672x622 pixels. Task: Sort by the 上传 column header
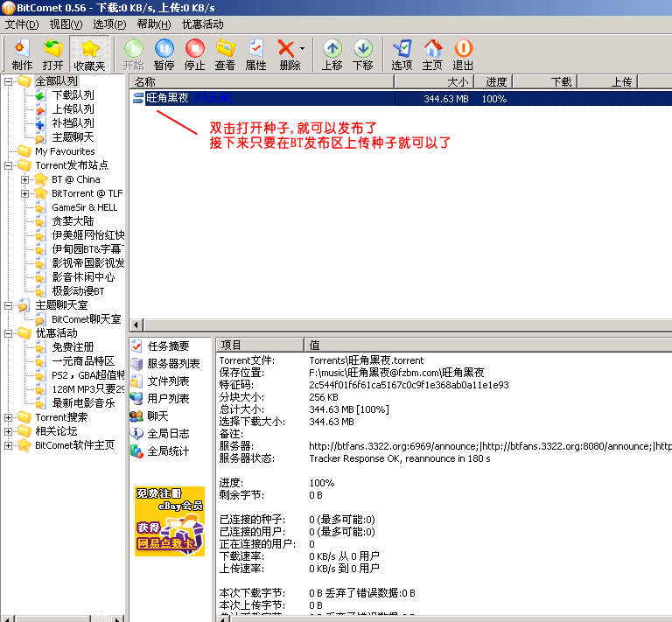click(608, 81)
